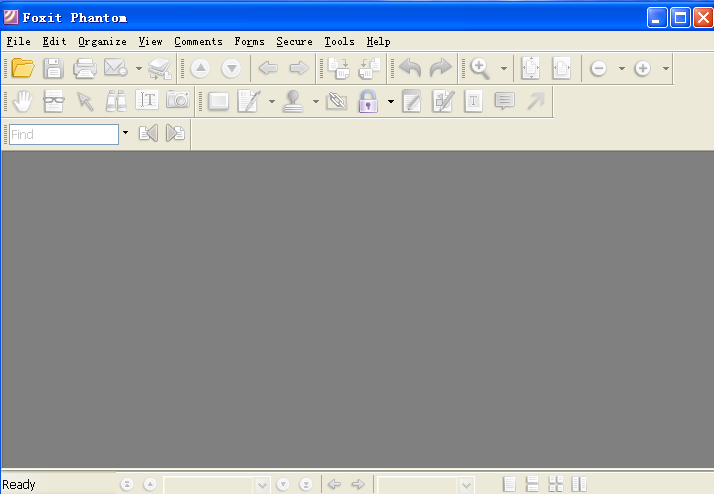Switch to single page layout in status bar

[x=510, y=485]
